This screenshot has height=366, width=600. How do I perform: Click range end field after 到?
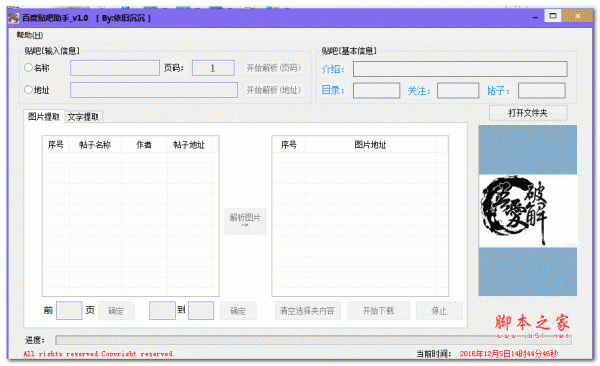click(x=201, y=310)
